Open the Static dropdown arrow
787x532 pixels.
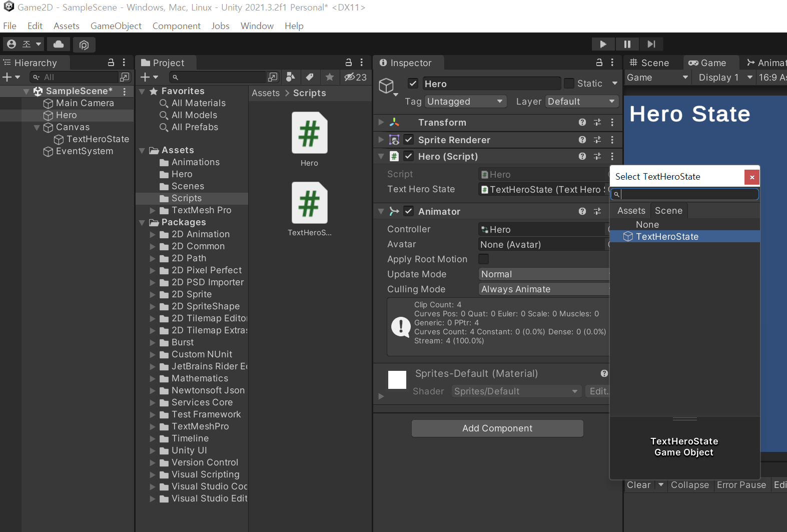tap(615, 83)
